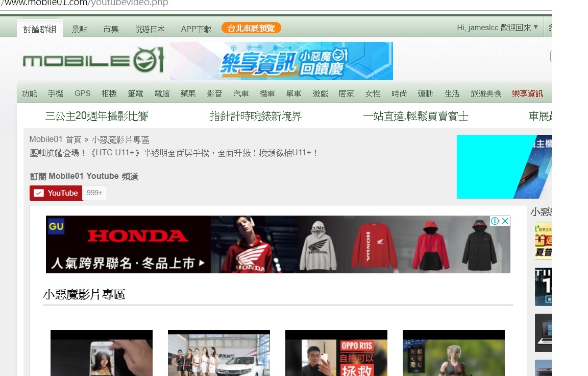Click the AdChoices info icon on Honda ad
Viewport: 588px width, 376px height.
pyautogui.click(x=495, y=221)
